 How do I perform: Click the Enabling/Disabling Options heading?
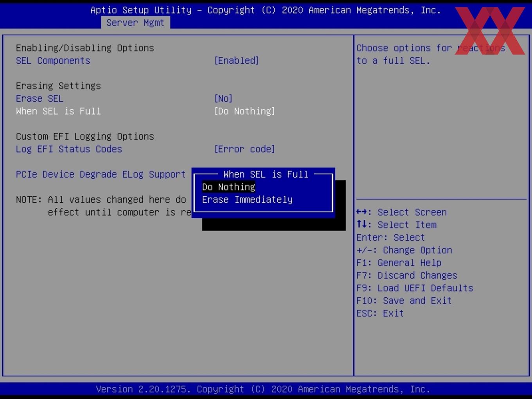coord(85,48)
